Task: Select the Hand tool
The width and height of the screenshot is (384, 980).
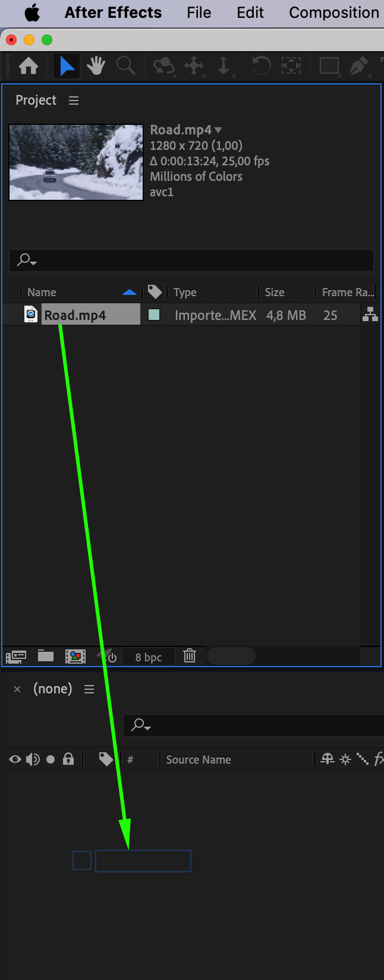Action: tap(96, 65)
